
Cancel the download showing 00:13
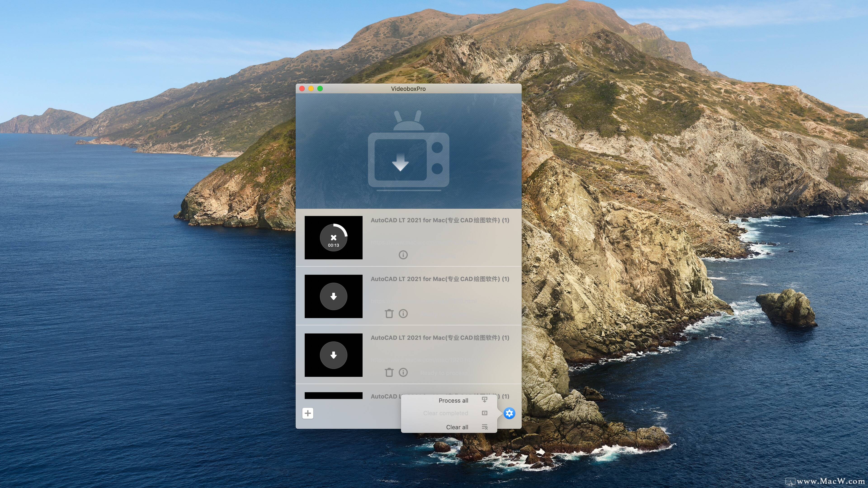333,237
